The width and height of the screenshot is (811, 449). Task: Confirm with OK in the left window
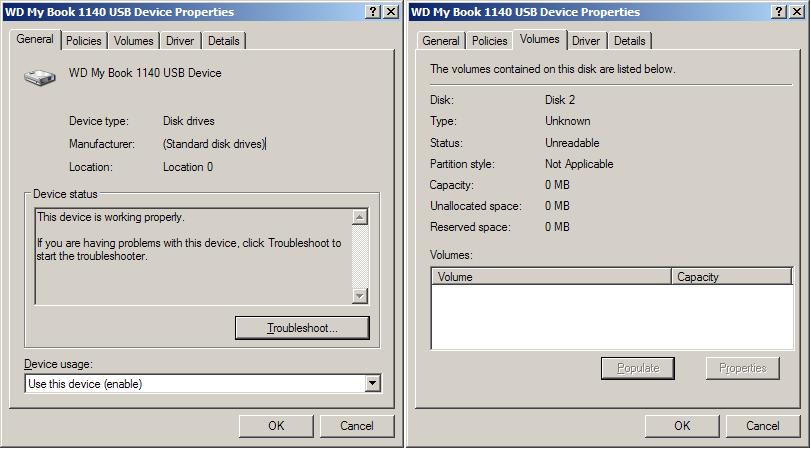276,426
